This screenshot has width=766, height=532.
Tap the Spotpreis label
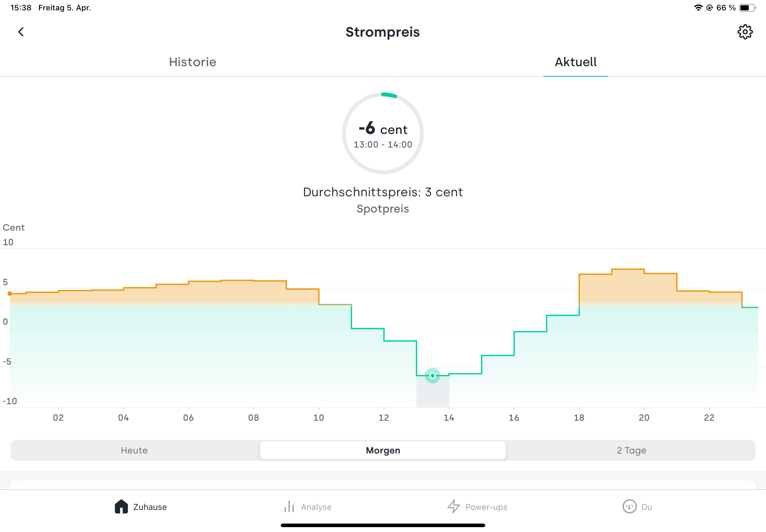[383, 209]
